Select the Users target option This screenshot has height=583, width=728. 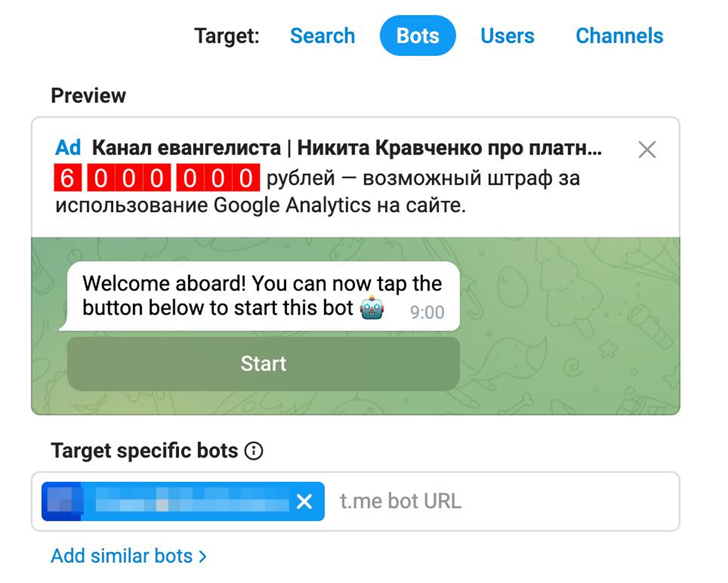(507, 35)
